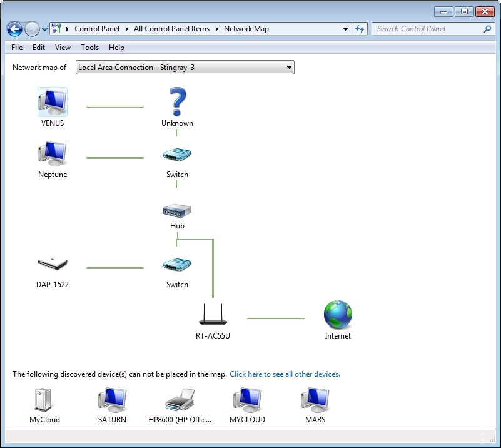501x448 pixels.
Task: Open the Edit menu
Action: pos(39,48)
